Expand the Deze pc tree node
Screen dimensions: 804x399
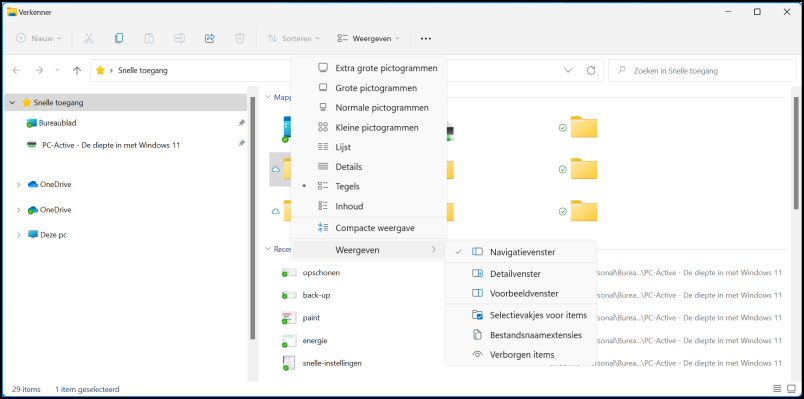[x=19, y=235]
